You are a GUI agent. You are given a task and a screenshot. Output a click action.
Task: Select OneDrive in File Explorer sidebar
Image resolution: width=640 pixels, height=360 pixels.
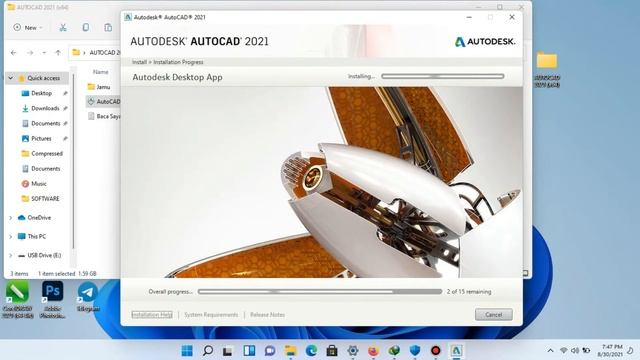coord(39,218)
